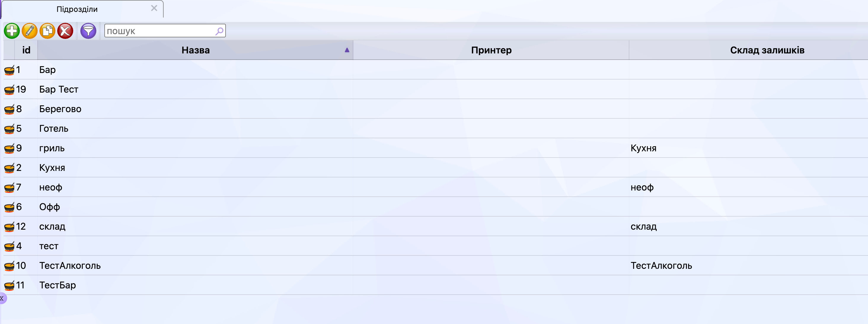The width and height of the screenshot is (868, 324).
Task: Close the Підрозділи tab
Action: point(154,8)
